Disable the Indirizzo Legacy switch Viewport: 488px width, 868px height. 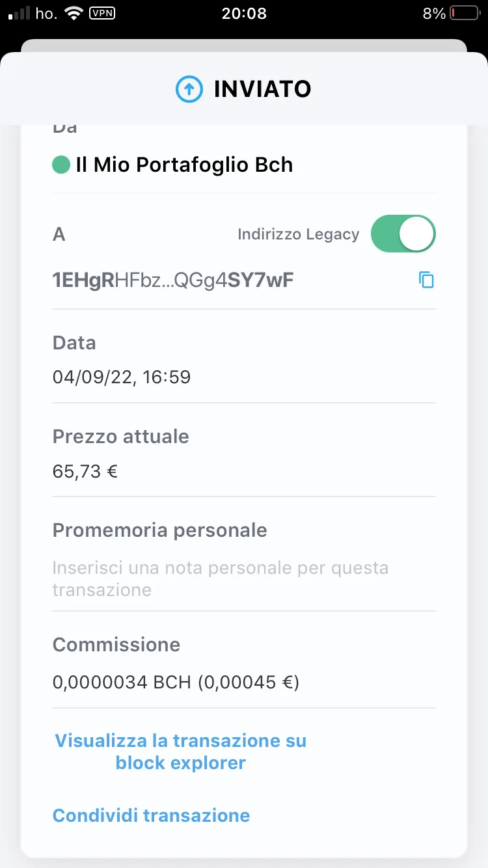click(403, 234)
